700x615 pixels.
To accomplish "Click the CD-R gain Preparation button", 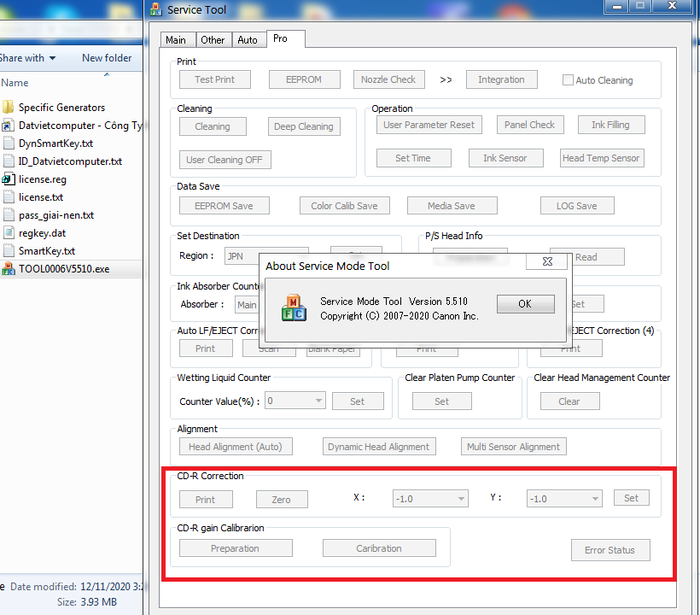I will click(236, 548).
